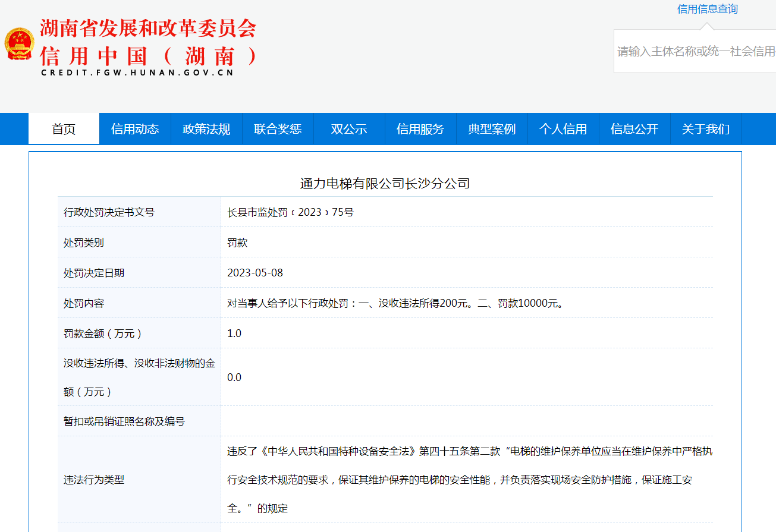The image size is (776, 532).
Task: Click the CREDIT.FGW.HUNAN.GOV.CN domain text
Action: tap(137, 73)
